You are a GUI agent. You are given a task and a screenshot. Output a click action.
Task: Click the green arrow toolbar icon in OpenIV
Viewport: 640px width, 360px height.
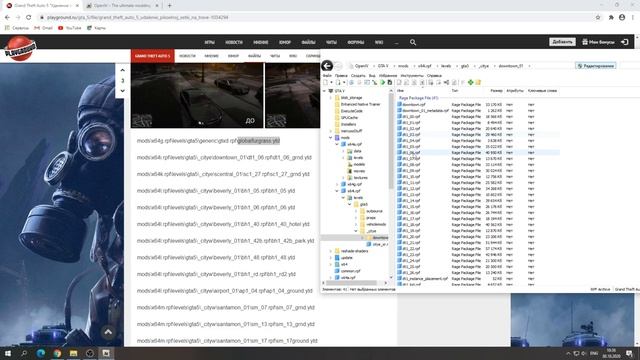[x=382, y=82]
